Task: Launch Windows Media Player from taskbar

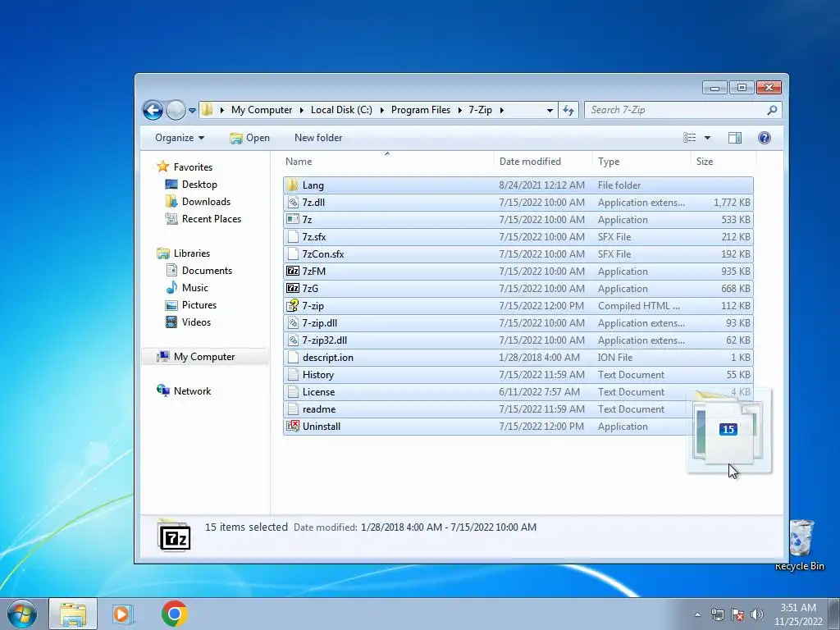Action: pyautogui.click(x=123, y=614)
